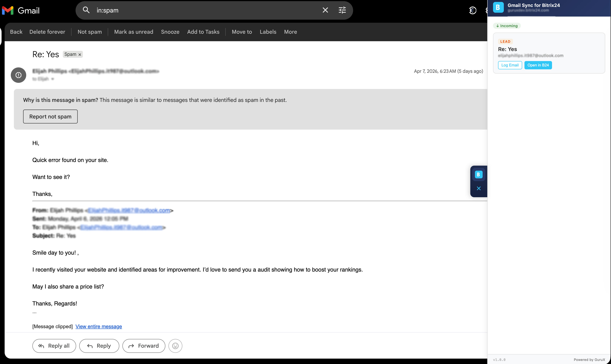Click Not spam in toolbar

pos(90,32)
